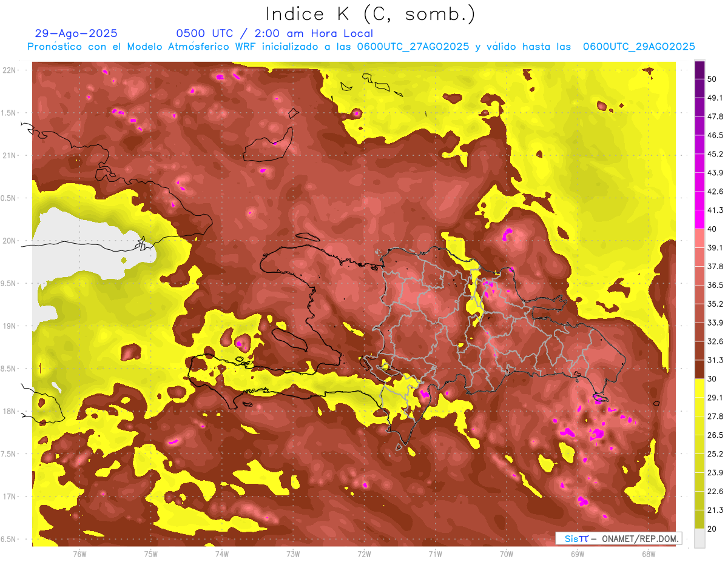Screen dimensions: 728x562
Task: Click the '70W' longitude axis label
Action: click(507, 554)
